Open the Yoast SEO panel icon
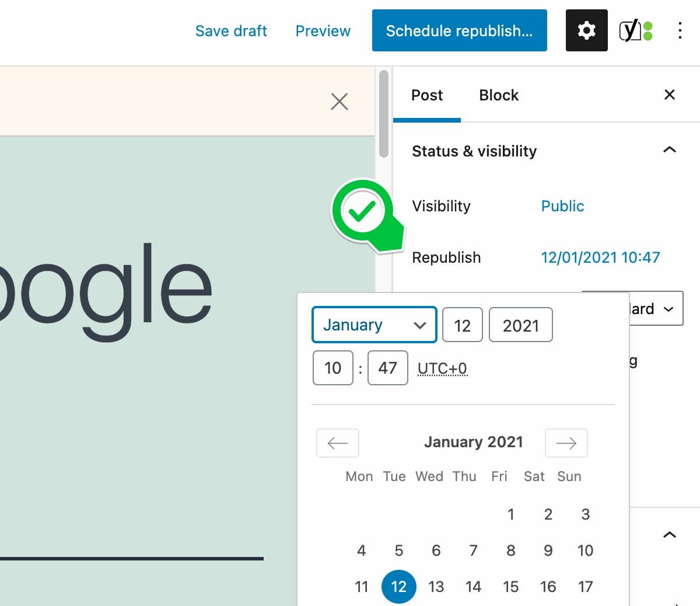This screenshot has width=700, height=606. (x=635, y=30)
